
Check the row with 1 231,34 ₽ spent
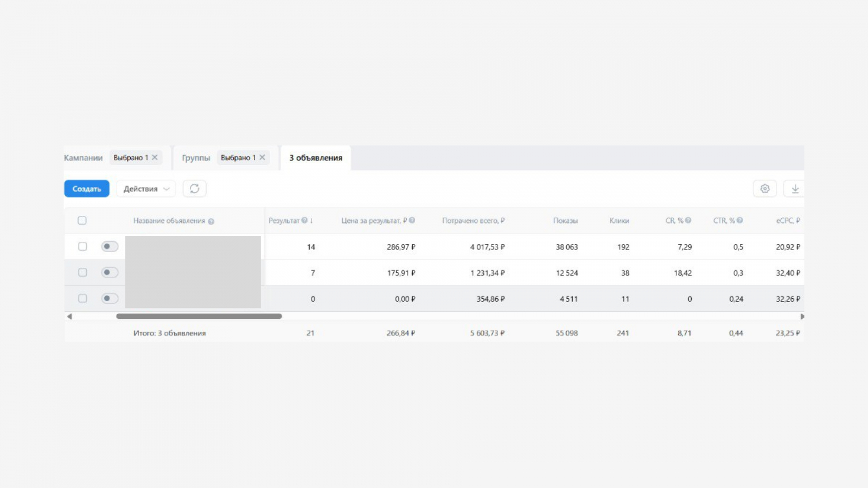click(82, 272)
